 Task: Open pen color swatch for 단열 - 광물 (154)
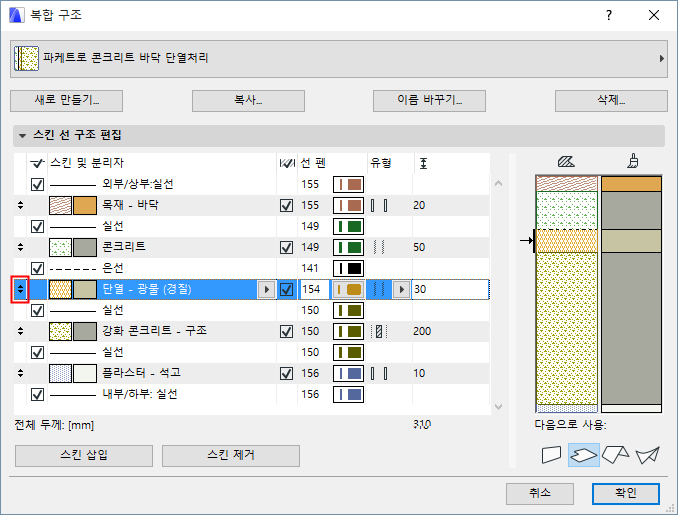click(x=348, y=289)
